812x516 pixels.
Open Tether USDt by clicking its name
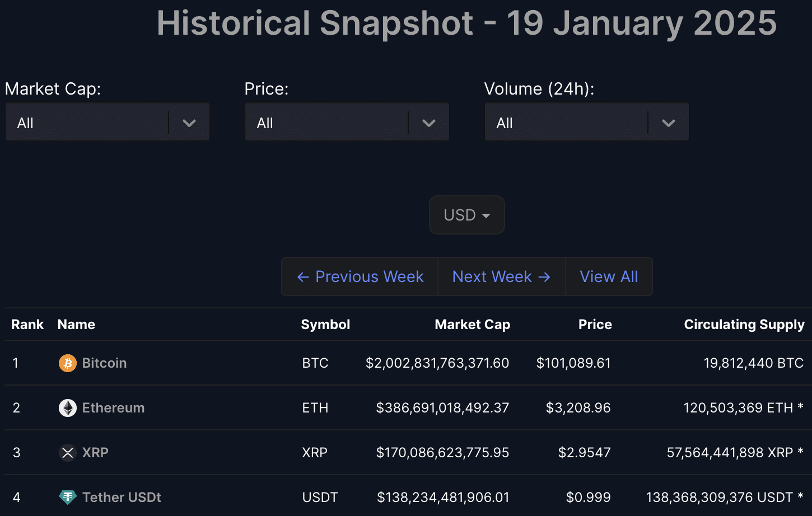[x=122, y=497]
